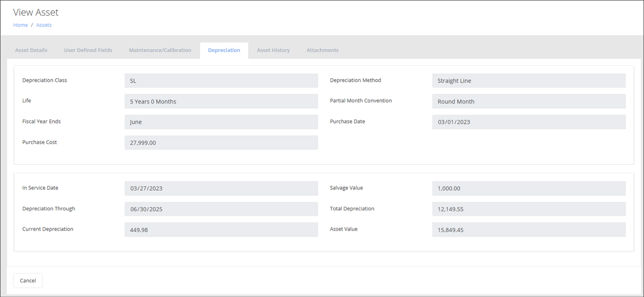Select the Depreciation tab

point(224,50)
